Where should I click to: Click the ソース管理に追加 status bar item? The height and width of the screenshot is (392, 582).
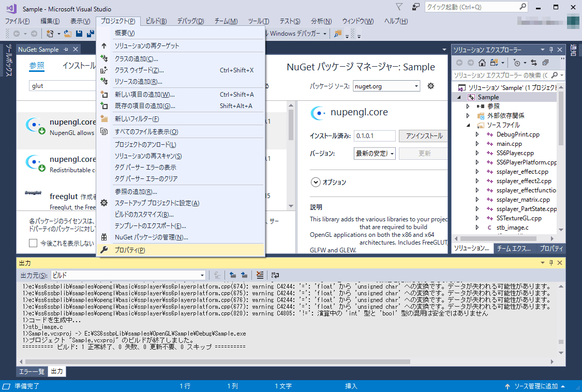point(535,386)
